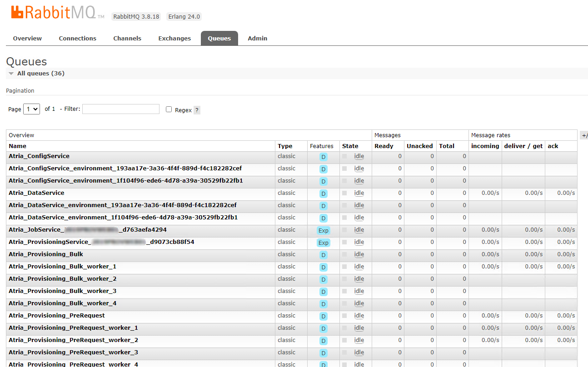
Task: Open the Connections tab
Action: (x=77, y=39)
